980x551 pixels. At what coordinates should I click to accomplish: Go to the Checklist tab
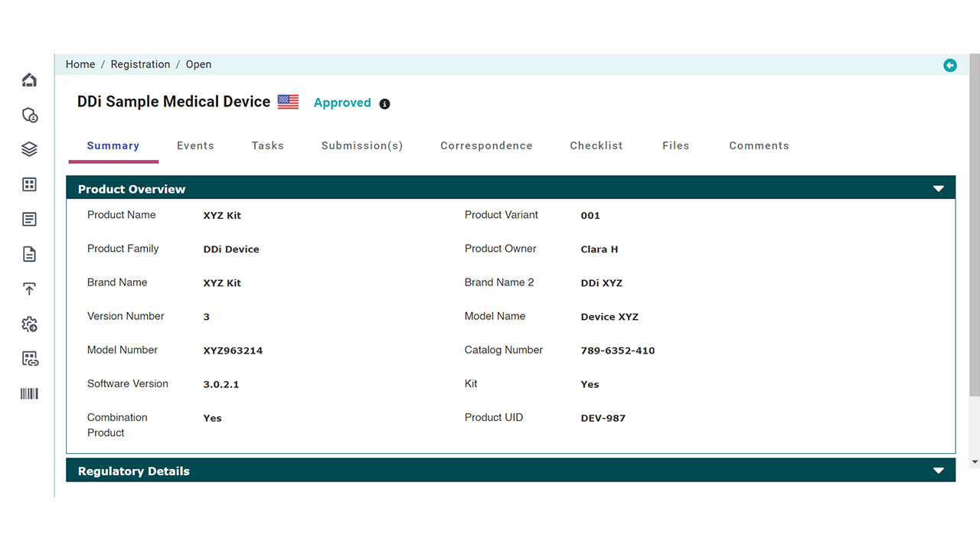click(x=596, y=145)
